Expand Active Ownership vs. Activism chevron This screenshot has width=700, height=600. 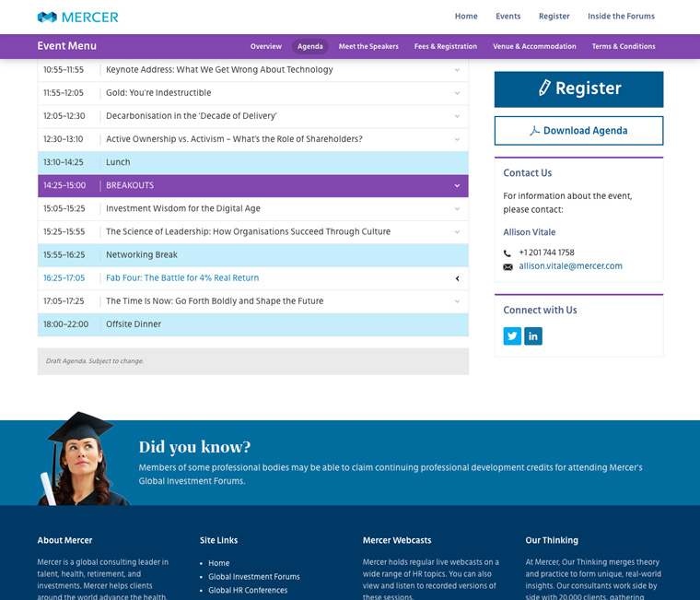(457, 140)
